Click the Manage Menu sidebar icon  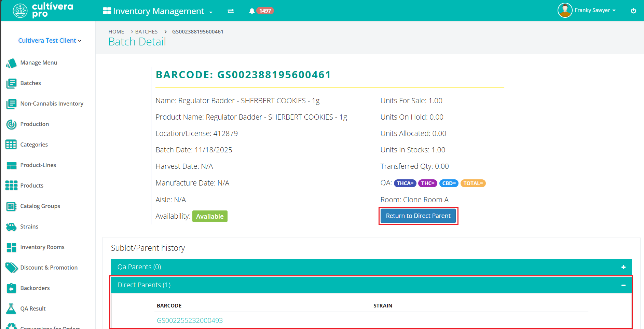pos(11,63)
